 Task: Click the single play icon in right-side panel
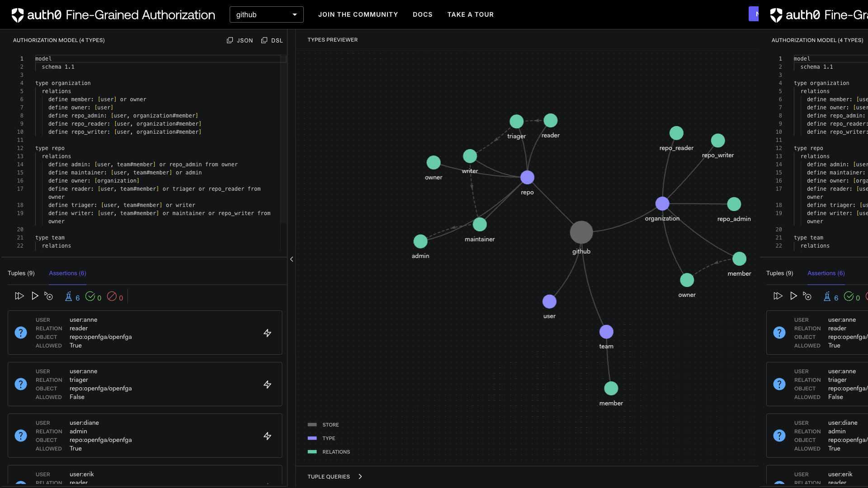[793, 296]
